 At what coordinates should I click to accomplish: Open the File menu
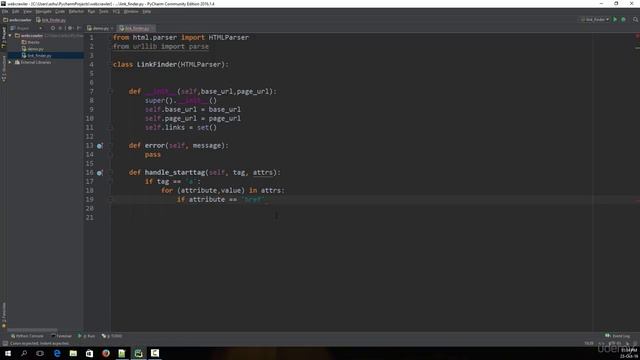[x=5, y=11]
